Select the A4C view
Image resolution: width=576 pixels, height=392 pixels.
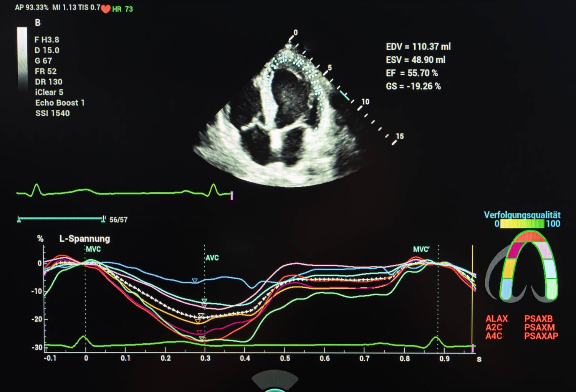[x=494, y=336]
